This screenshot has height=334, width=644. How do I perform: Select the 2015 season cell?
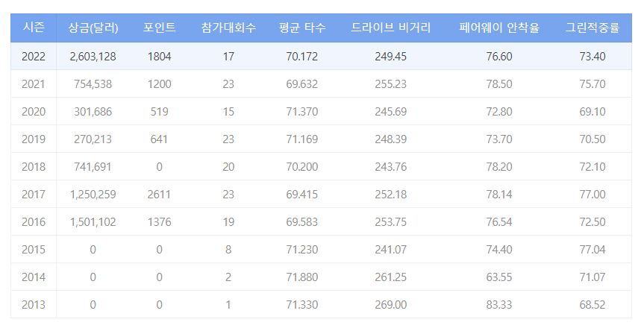34,250
